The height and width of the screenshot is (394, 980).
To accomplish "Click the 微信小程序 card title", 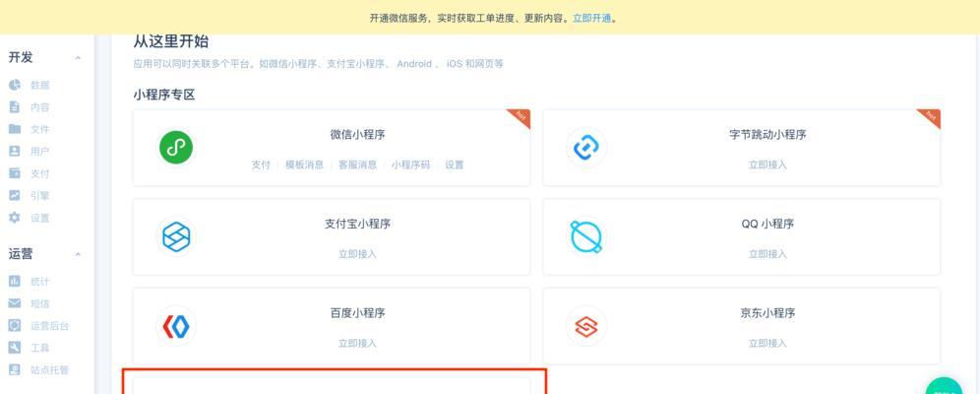I will tap(357, 134).
